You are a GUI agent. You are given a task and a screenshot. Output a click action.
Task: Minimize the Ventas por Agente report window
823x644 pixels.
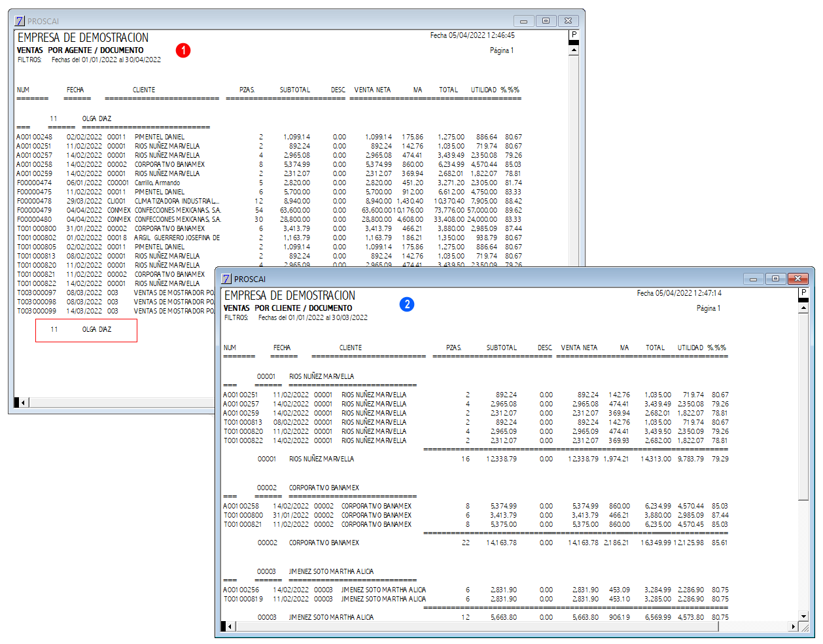point(523,21)
